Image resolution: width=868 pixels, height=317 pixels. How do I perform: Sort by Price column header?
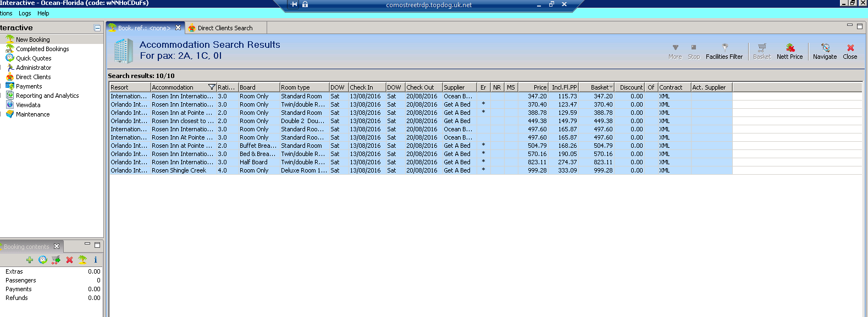[x=533, y=87]
